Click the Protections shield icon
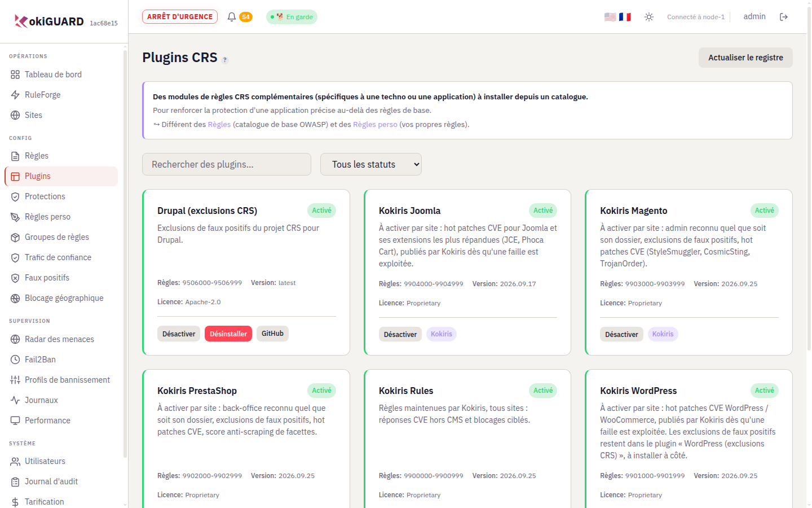The height and width of the screenshot is (508, 812). [15, 196]
